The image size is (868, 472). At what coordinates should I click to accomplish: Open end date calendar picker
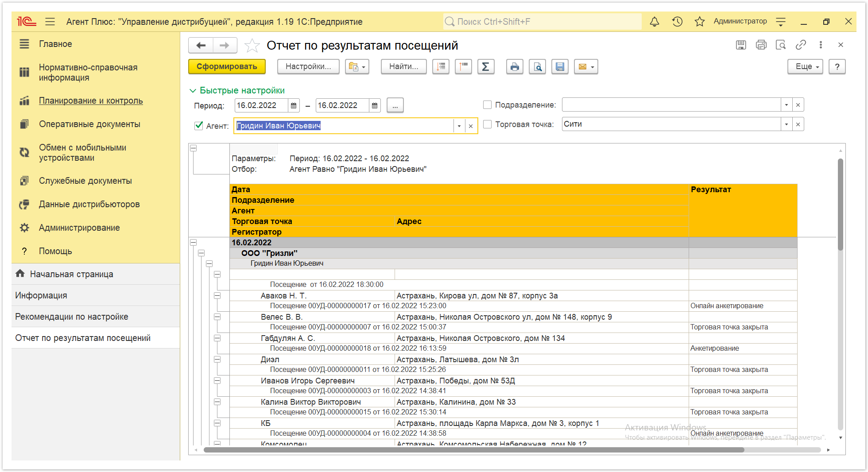[375, 105]
